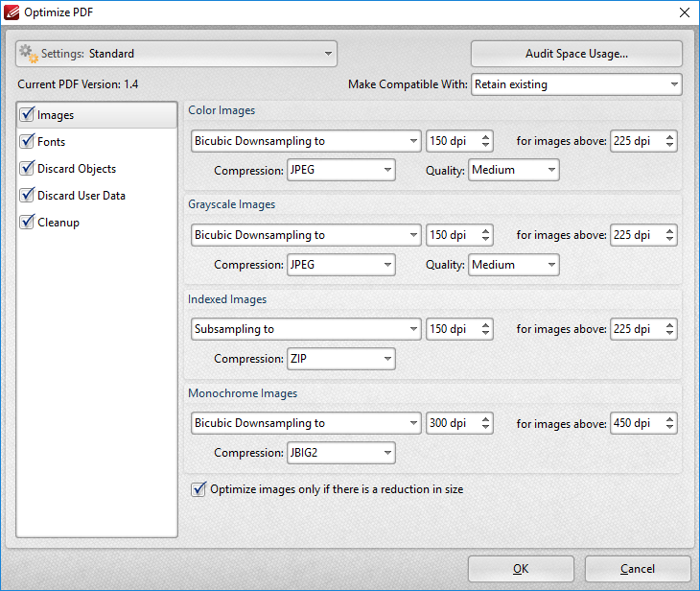Open the Settings Standard preset dropdown
This screenshot has width=700, height=591.
click(176, 54)
